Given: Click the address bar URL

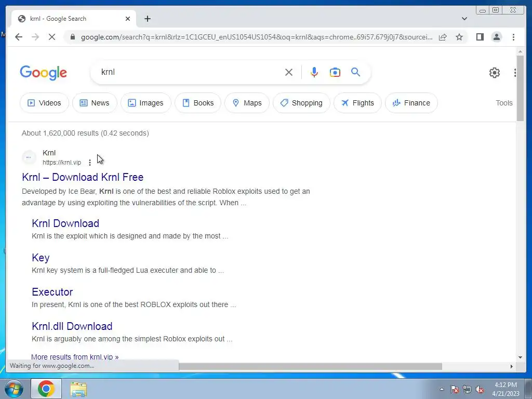Looking at the screenshot, I should [x=257, y=37].
